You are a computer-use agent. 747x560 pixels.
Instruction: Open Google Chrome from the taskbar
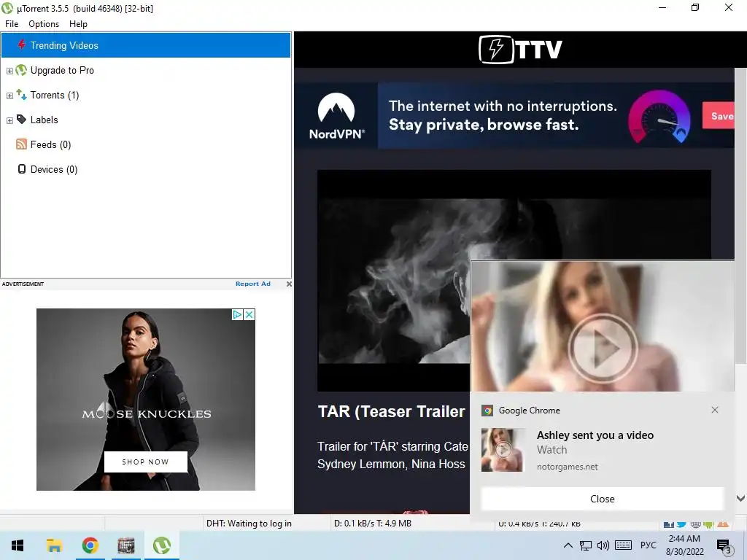click(90, 545)
